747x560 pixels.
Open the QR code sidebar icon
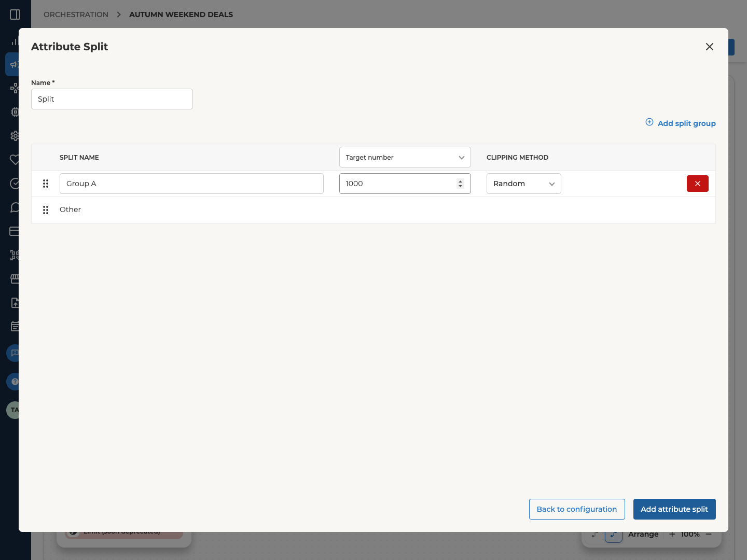click(x=14, y=255)
